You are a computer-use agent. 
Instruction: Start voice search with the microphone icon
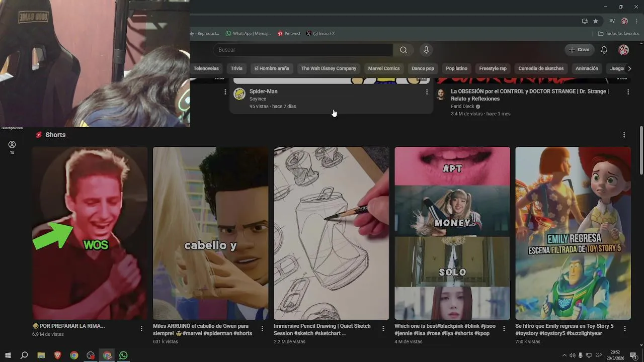426,50
